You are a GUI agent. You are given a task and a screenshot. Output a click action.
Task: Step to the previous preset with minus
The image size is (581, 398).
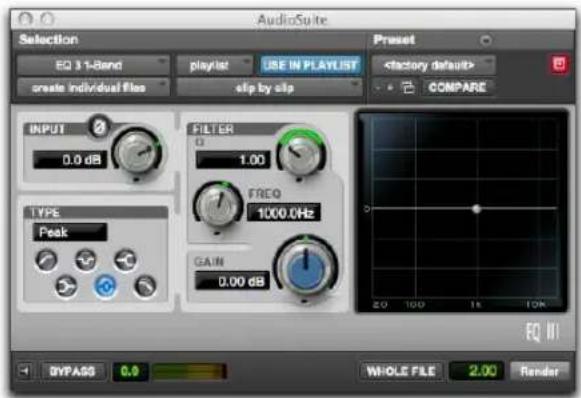378,88
